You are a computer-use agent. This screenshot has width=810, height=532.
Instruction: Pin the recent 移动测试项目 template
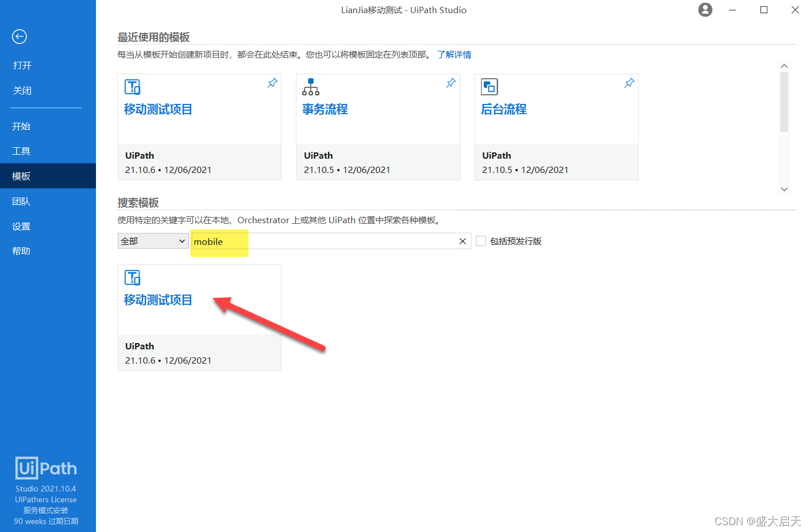(x=272, y=83)
